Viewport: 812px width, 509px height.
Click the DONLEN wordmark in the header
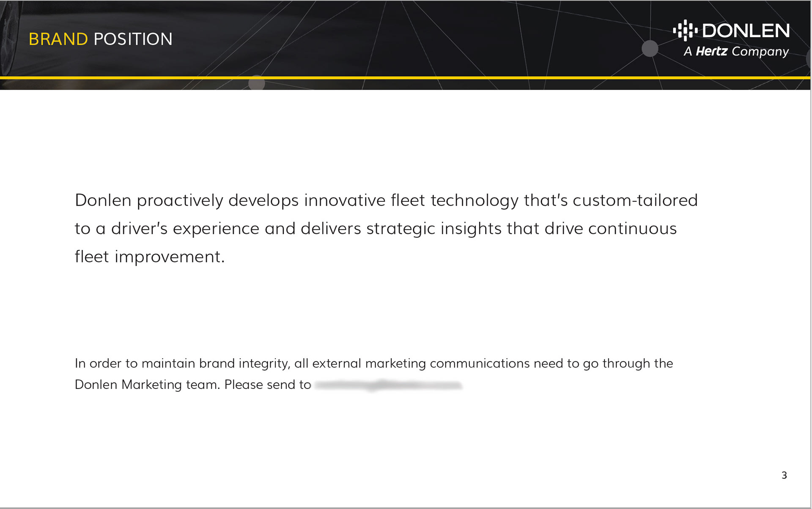point(746,30)
